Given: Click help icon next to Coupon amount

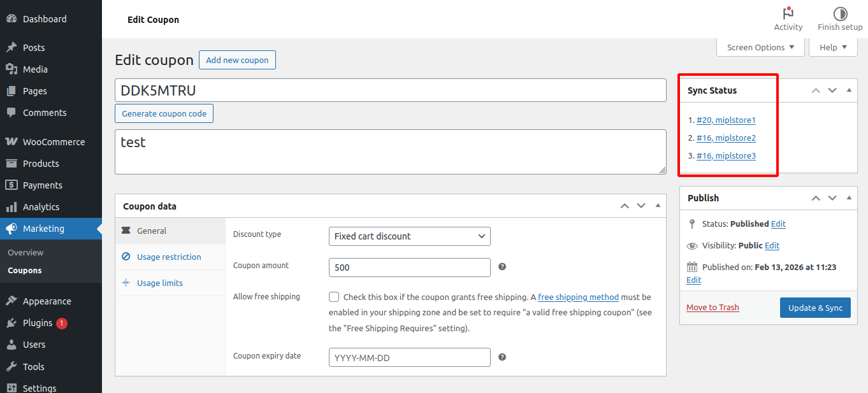Looking at the screenshot, I should point(502,267).
